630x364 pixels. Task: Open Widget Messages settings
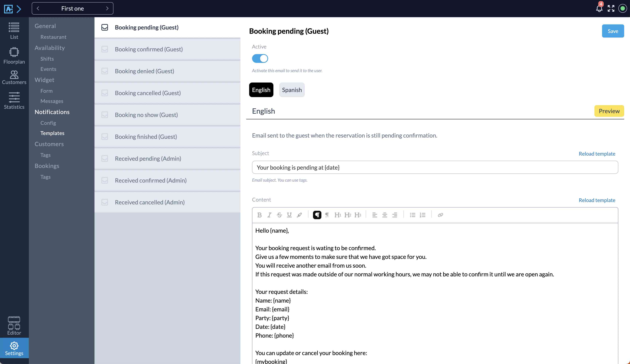[52, 101]
